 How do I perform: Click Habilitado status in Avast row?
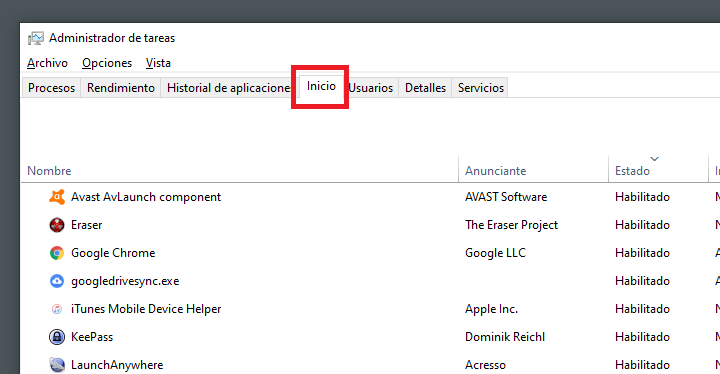click(x=642, y=197)
